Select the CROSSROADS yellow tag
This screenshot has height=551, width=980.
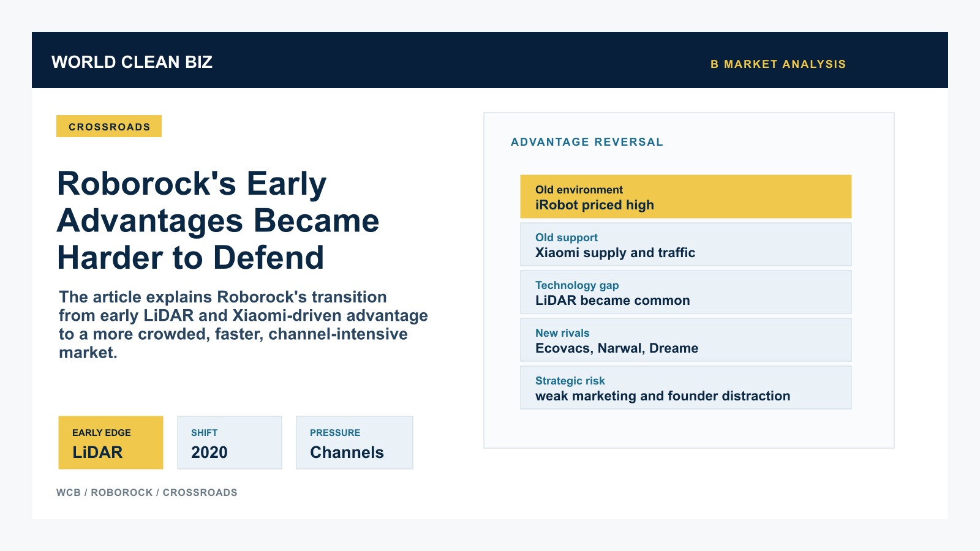click(x=109, y=126)
